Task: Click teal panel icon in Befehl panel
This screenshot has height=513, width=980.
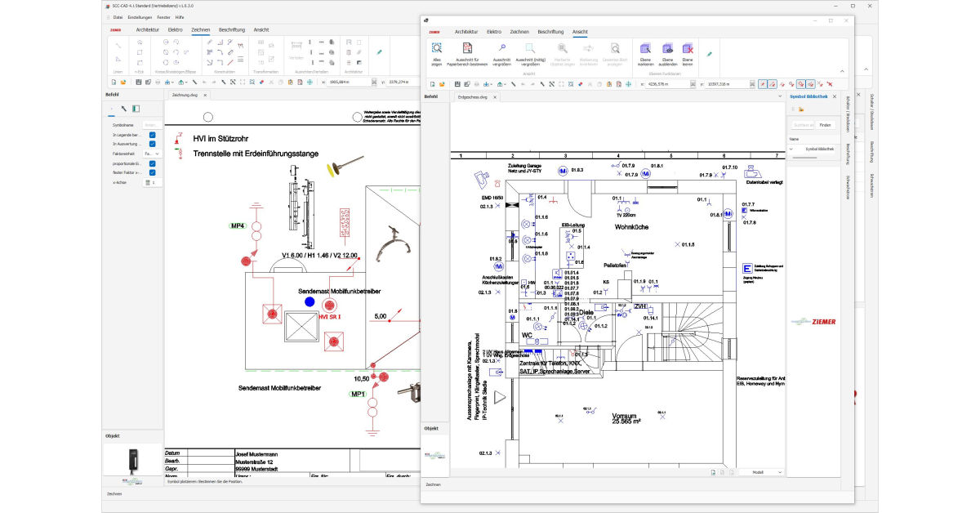Action: click(x=136, y=108)
